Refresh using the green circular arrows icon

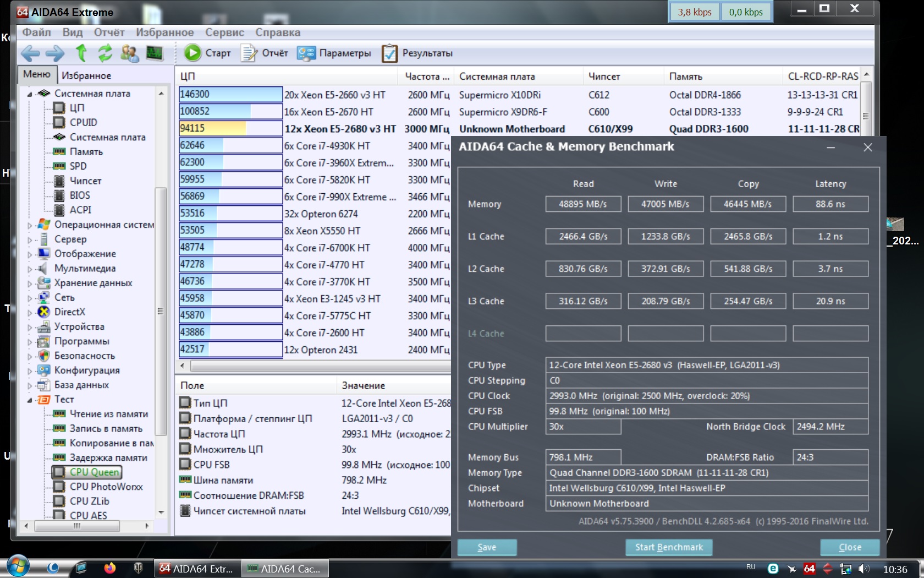[105, 53]
